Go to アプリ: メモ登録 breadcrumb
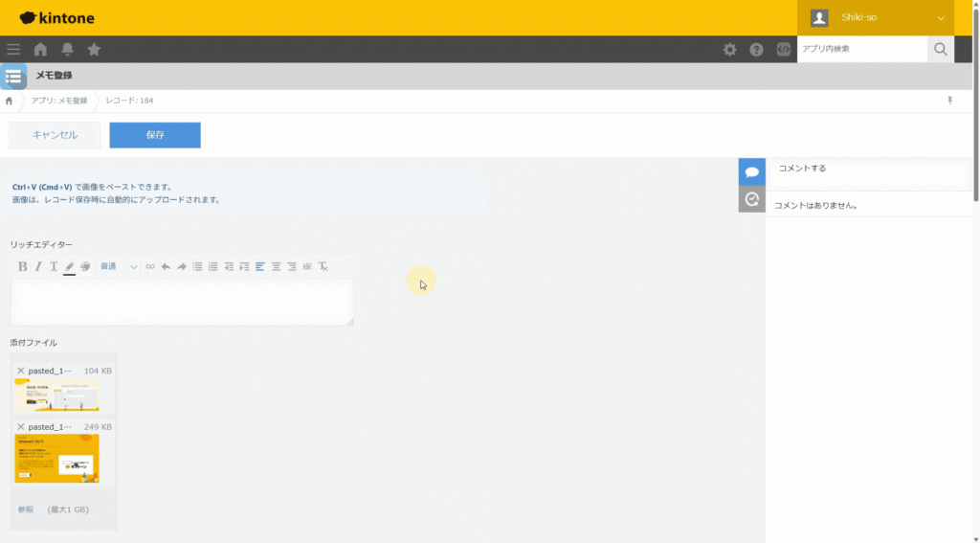 click(x=58, y=101)
